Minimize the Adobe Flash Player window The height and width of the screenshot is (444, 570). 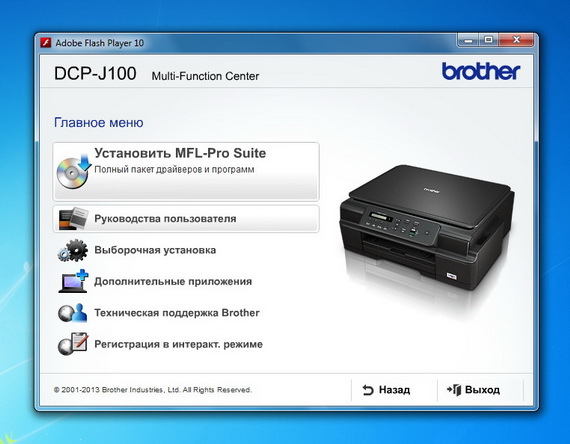(468, 40)
